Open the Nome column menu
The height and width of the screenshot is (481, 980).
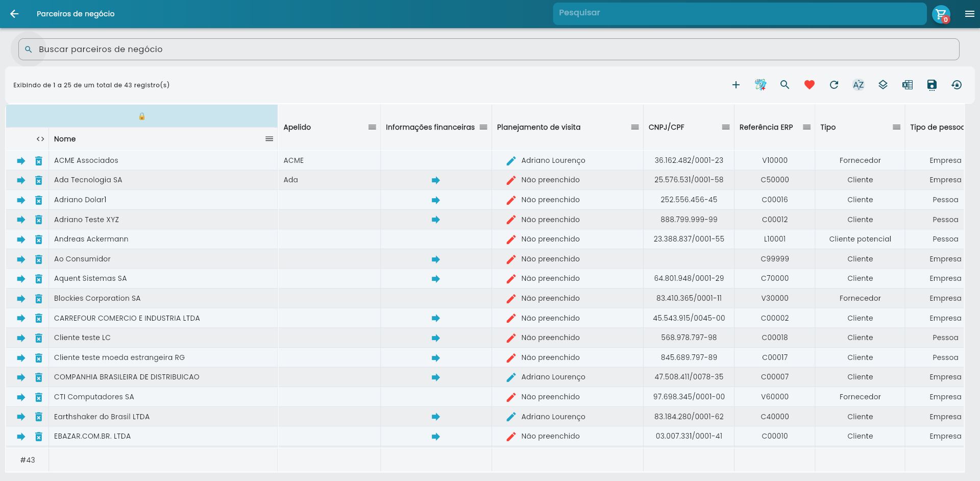click(x=269, y=139)
